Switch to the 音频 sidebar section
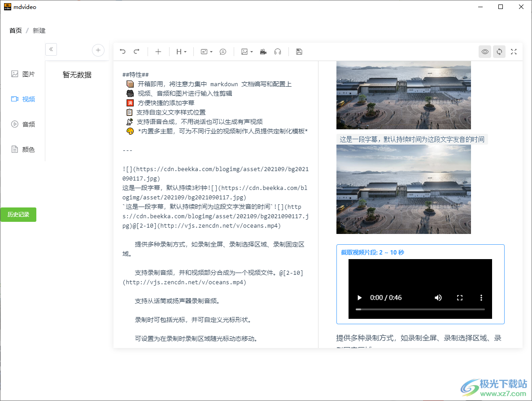The height and width of the screenshot is (401, 532). (x=23, y=124)
